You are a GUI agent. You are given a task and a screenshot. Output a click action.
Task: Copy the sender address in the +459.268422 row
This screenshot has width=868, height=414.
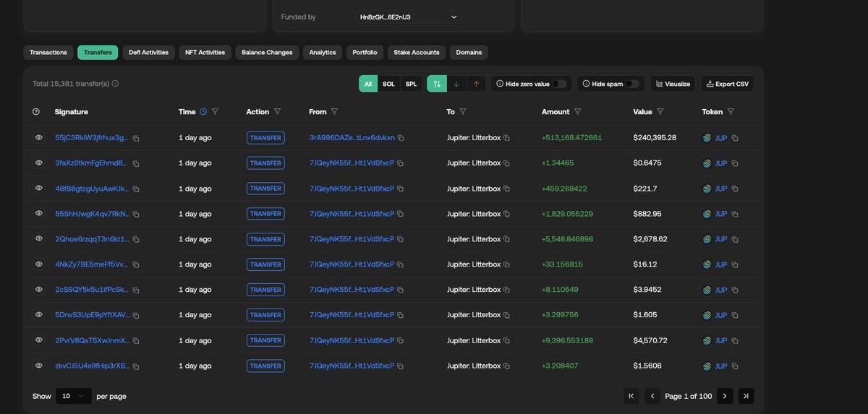[x=400, y=189]
